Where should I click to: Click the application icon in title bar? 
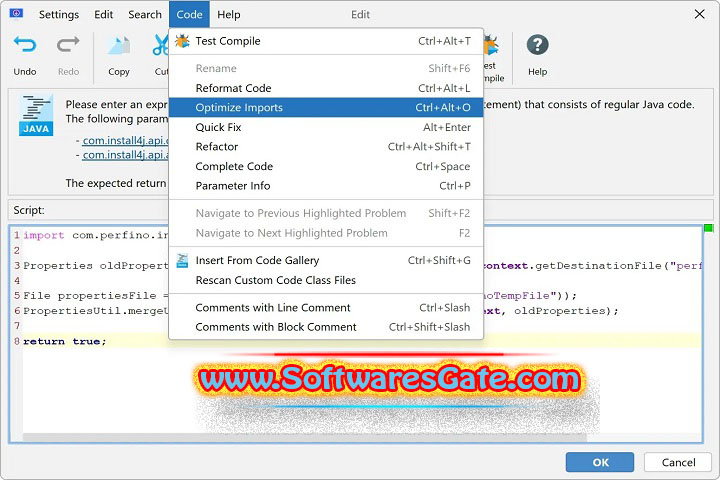point(16,13)
